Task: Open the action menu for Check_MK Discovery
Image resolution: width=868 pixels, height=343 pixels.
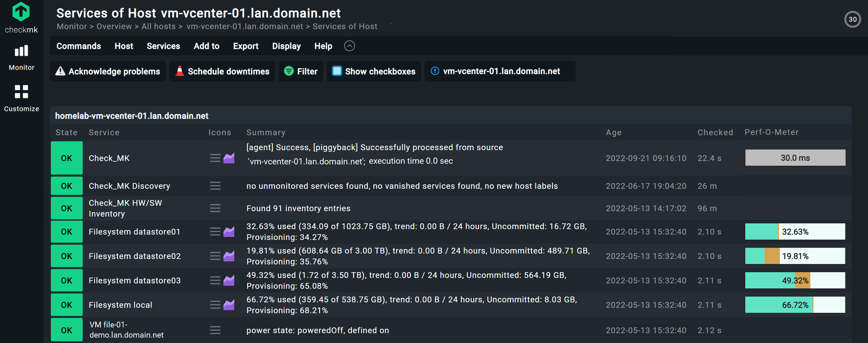Action: [215, 186]
